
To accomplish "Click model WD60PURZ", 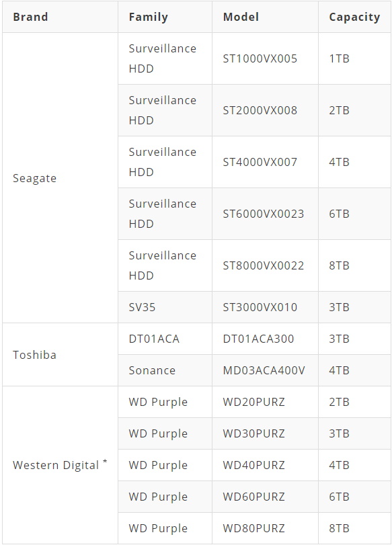I will click(x=253, y=497).
